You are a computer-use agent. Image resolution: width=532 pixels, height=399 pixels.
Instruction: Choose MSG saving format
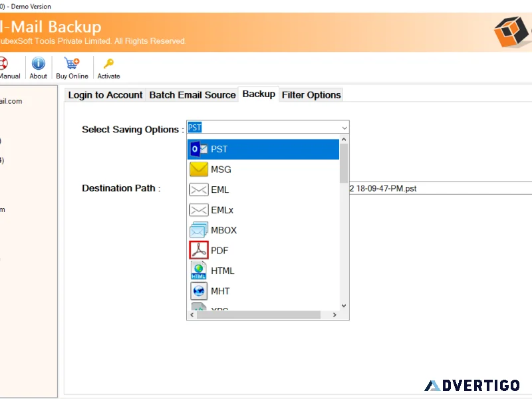[263, 170]
